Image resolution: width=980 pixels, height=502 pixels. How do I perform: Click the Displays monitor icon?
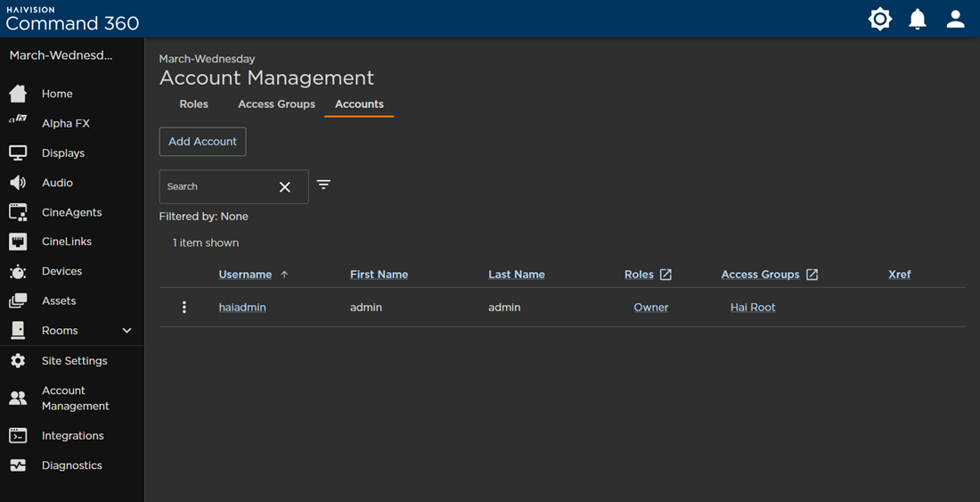(x=18, y=153)
